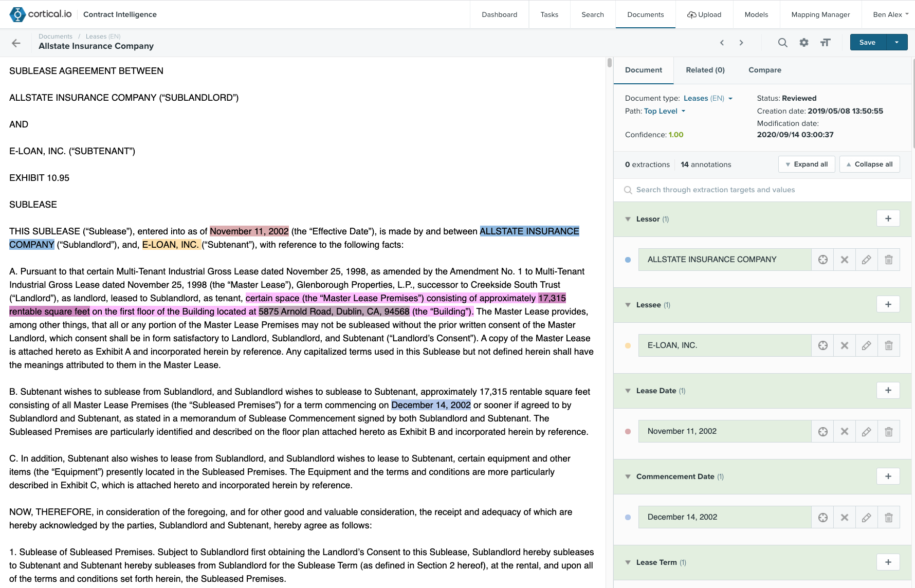Collapse the Commencement Date section
Screen dimensions: 915x588
(628, 476)
